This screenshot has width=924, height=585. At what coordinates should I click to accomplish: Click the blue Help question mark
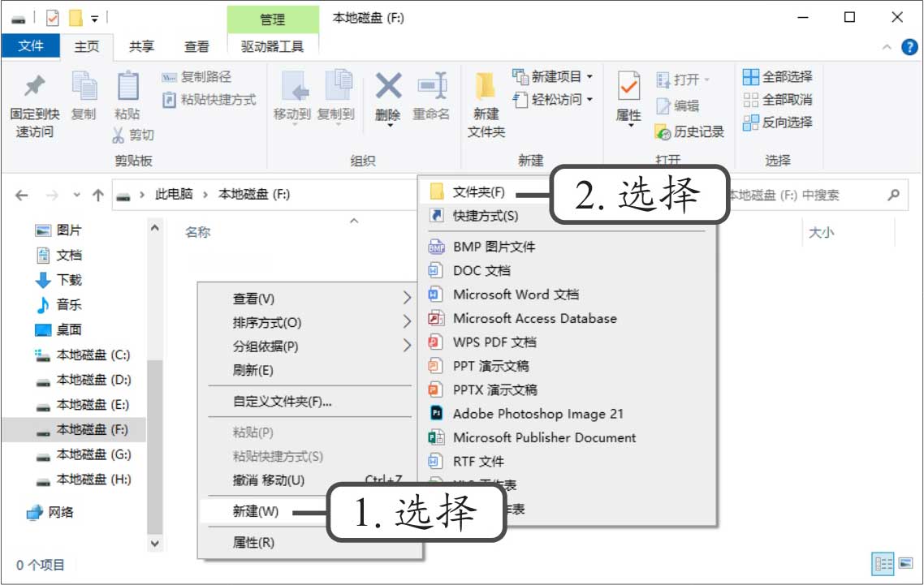909,46
